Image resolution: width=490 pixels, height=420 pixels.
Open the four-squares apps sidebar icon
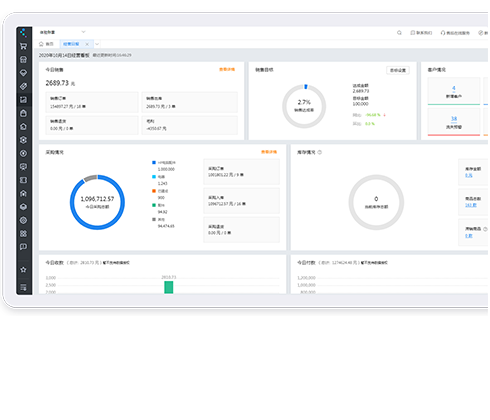tap(23, 233)
